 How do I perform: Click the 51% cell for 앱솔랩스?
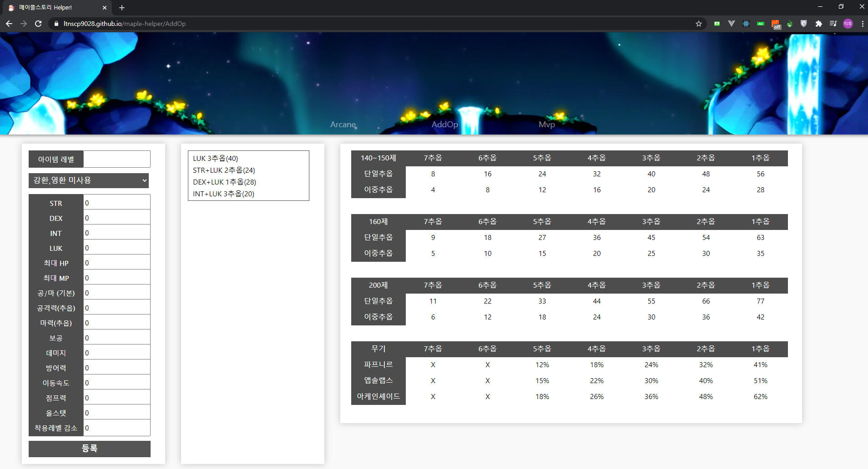pyautogui.click(x=761, y=381)
